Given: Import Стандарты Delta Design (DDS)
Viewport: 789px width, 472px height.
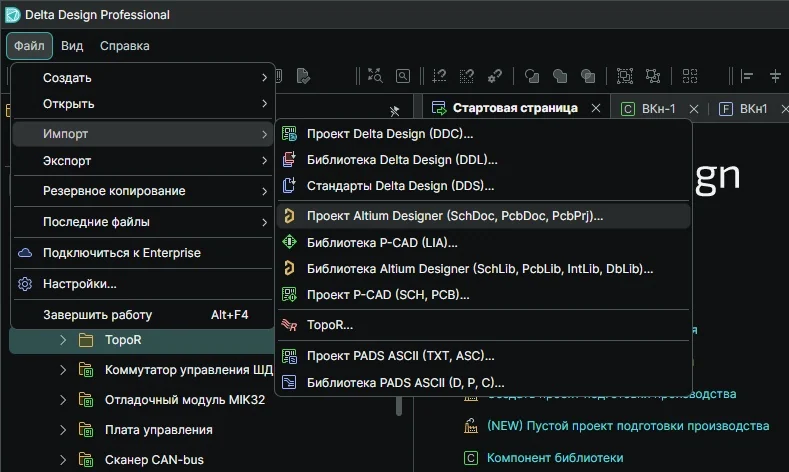Looking at the screenshot, I should click(x=483, y=186).
